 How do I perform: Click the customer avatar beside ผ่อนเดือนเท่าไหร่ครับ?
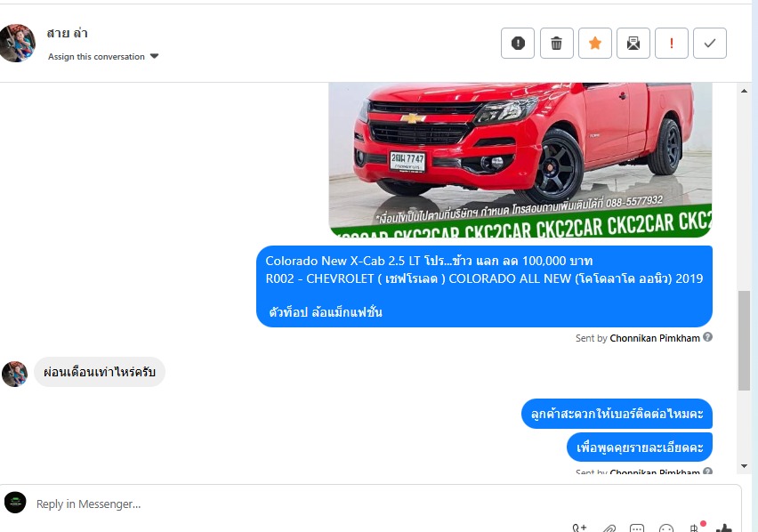point(14,374)
